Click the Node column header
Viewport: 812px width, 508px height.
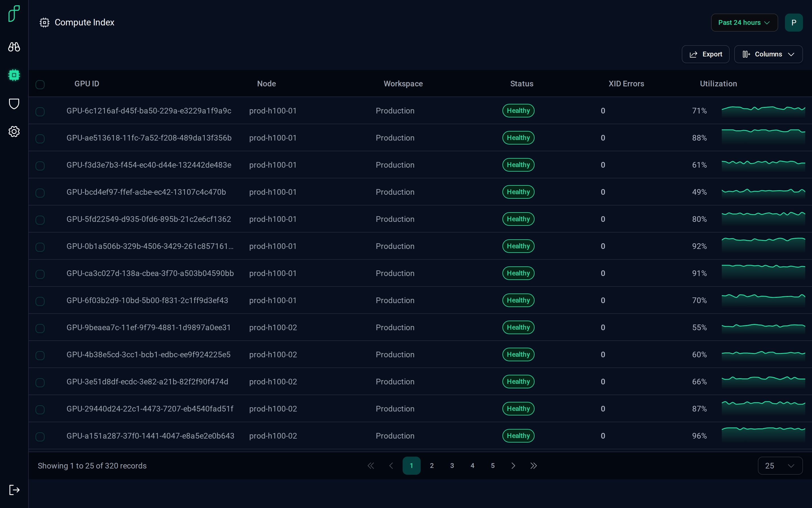pyautogui.click(x=266, y=84)
